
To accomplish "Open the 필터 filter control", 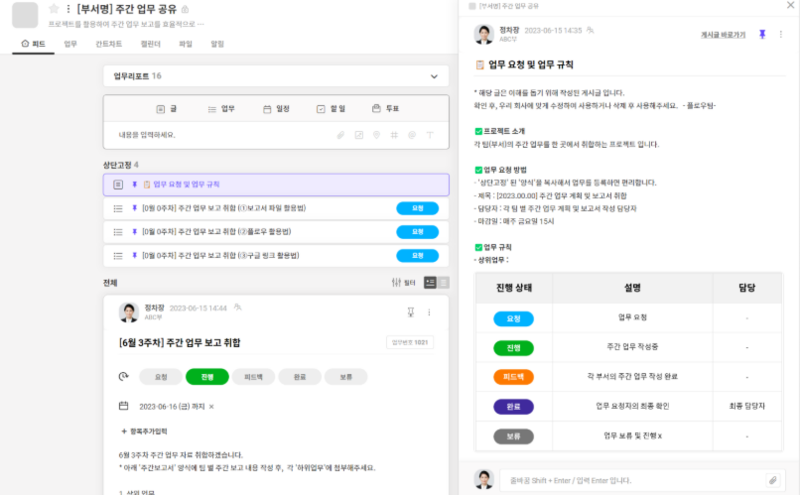I will (404, 282).
